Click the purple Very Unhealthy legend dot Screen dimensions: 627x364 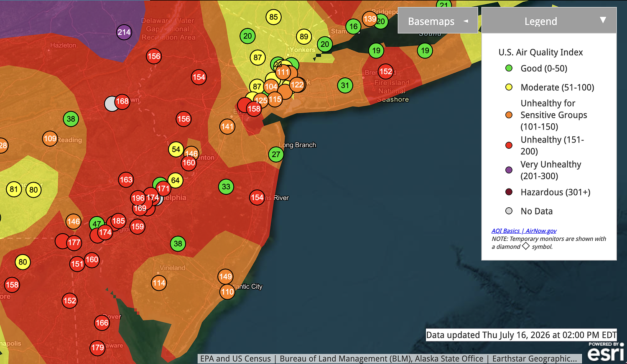click(x=509, y=170)
